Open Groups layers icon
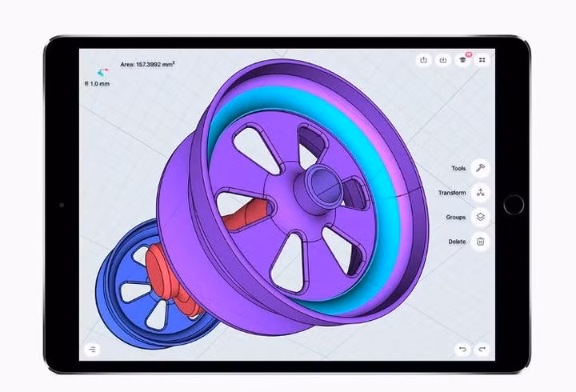Viewport: 576px width, 392px height. coord(480,217)
